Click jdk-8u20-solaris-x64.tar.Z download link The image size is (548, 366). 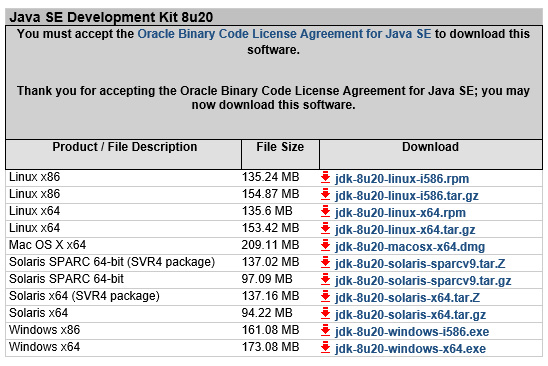(407, 297)
